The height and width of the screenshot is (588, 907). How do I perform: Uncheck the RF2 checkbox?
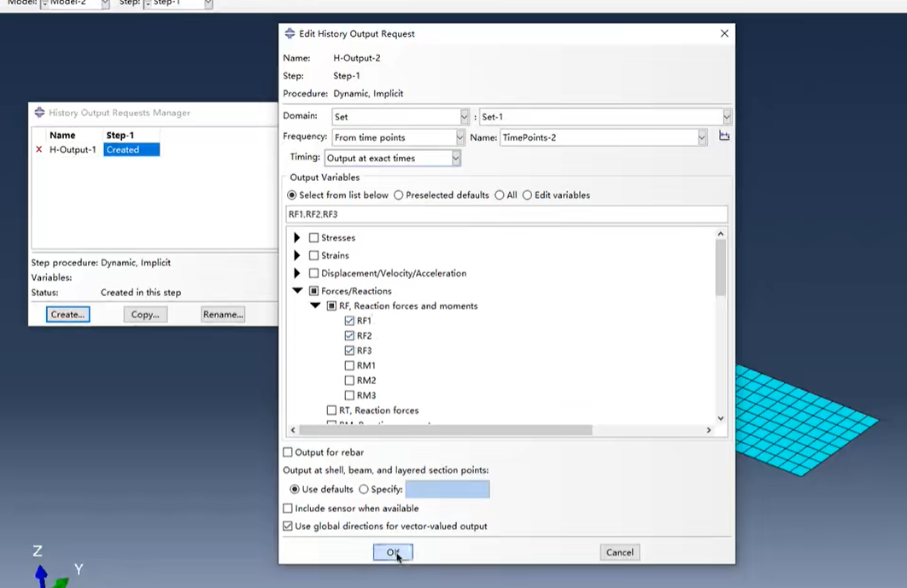click(349, 336)
